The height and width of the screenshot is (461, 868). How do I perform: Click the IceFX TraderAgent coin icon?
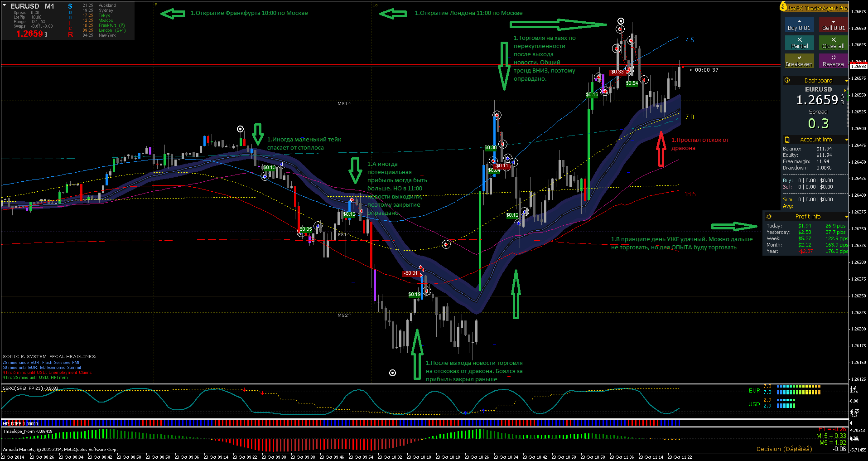tap(783, 7)
